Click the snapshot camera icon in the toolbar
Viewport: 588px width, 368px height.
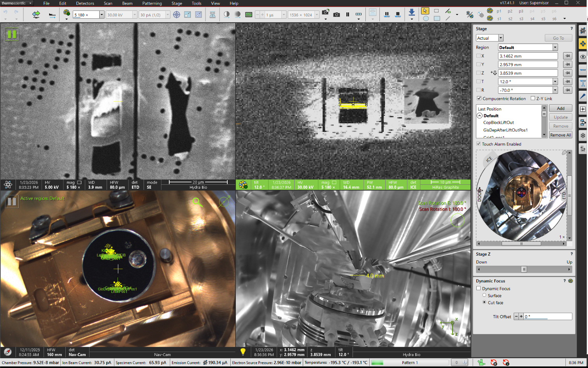[337, 15]
